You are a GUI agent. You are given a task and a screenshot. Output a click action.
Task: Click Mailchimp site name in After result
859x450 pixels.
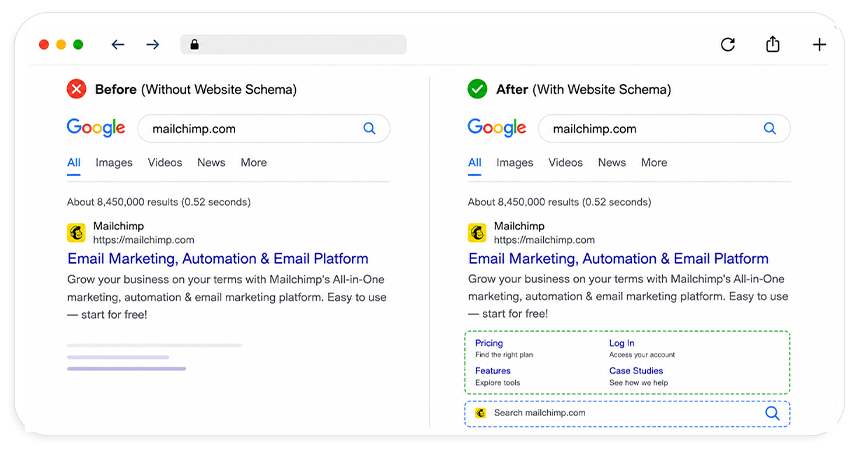click(x=519, y=226)
